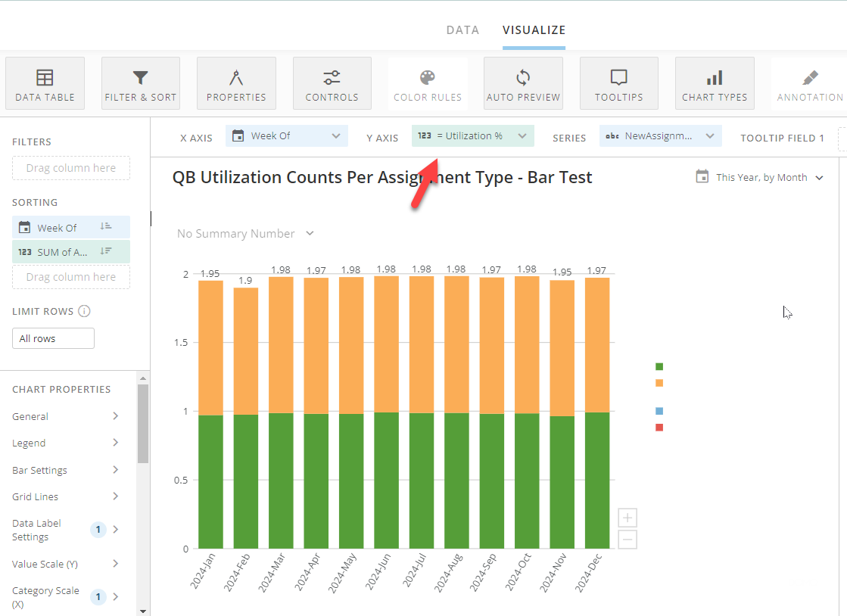This screenshot has width=847, height=616.
Task: Zoom in chart with plus button
Action: tap(627, 518)
